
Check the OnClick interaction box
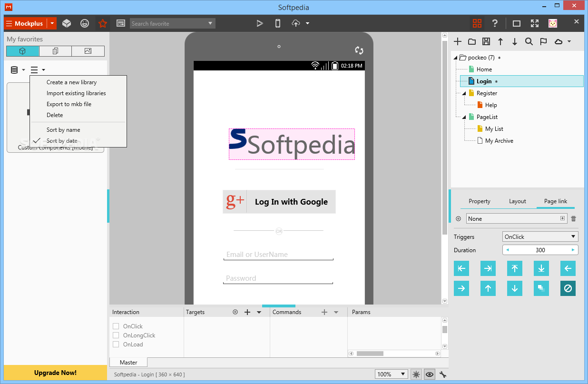[116, 326]
